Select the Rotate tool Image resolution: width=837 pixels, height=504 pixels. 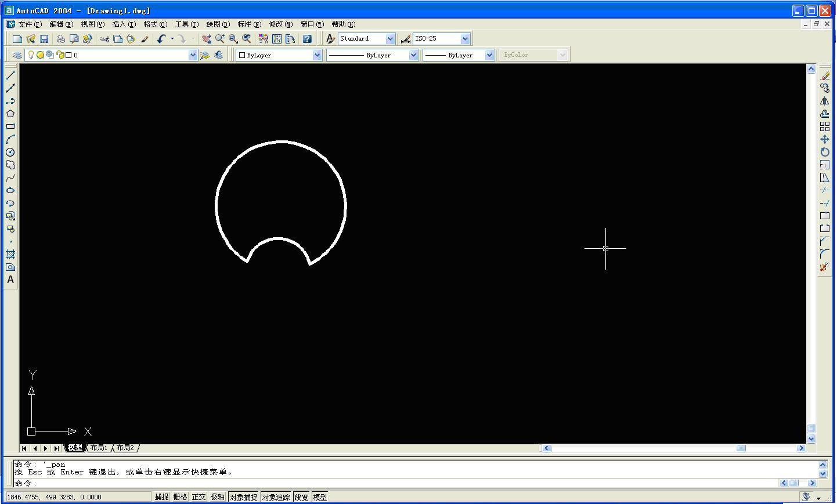pyautogui.click(x=825, y=152)
